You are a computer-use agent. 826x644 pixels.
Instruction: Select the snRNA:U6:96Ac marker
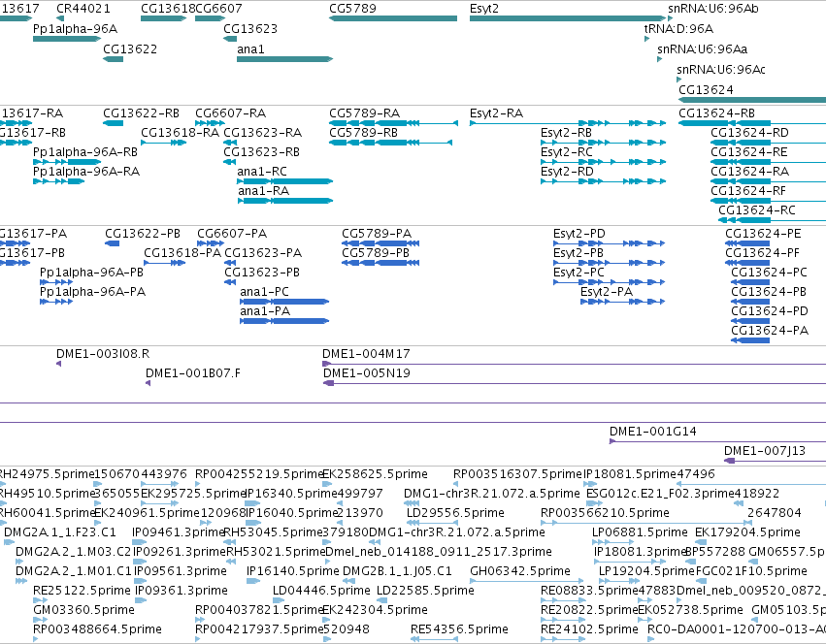click(679, 80)
